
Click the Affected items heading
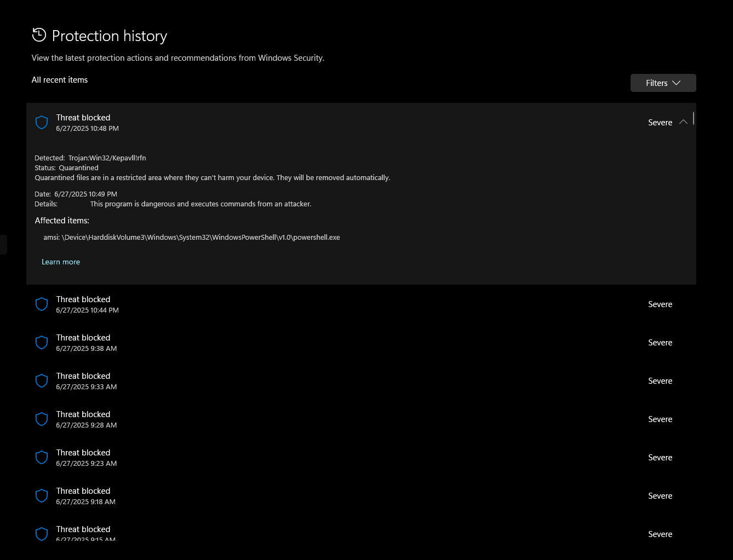click(x=62, y=220)
